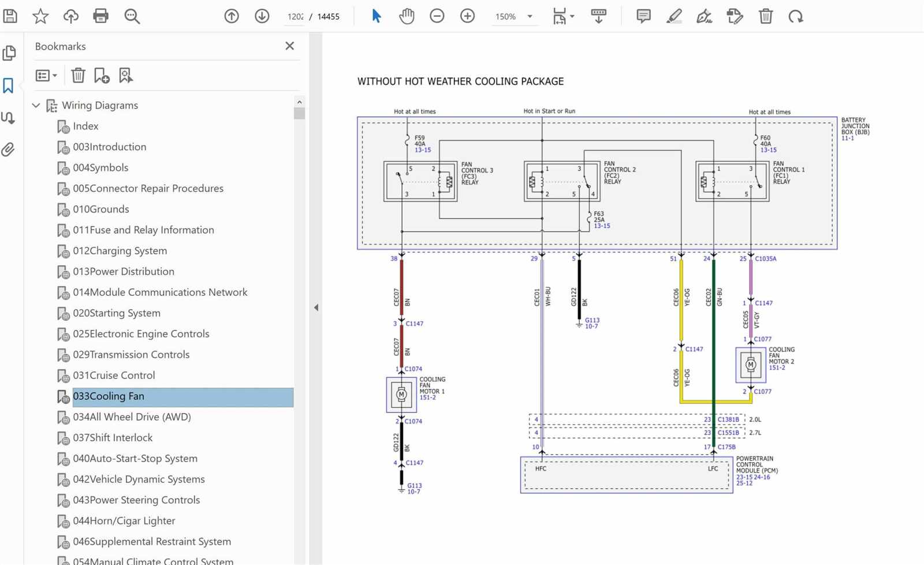
Task: Go to 043Power Steering Controls
Action: pyautogui.click(x=136, y=500)
